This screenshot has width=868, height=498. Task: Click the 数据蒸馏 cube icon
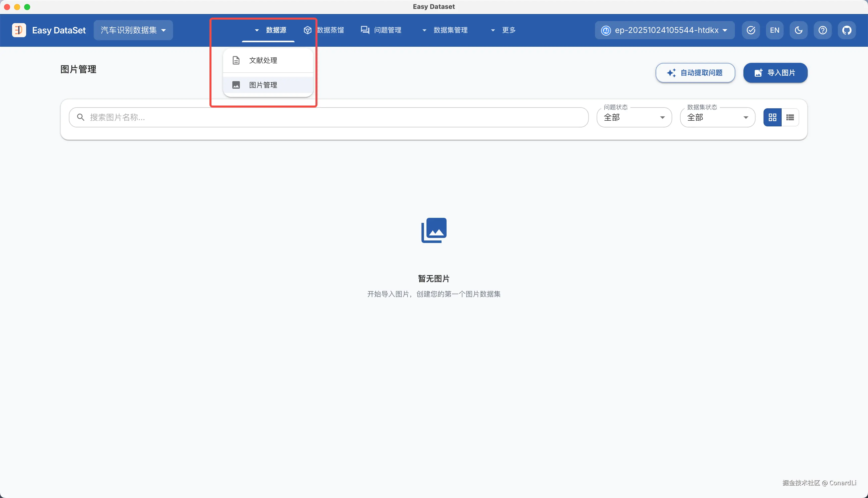click(x=307, y=30)
